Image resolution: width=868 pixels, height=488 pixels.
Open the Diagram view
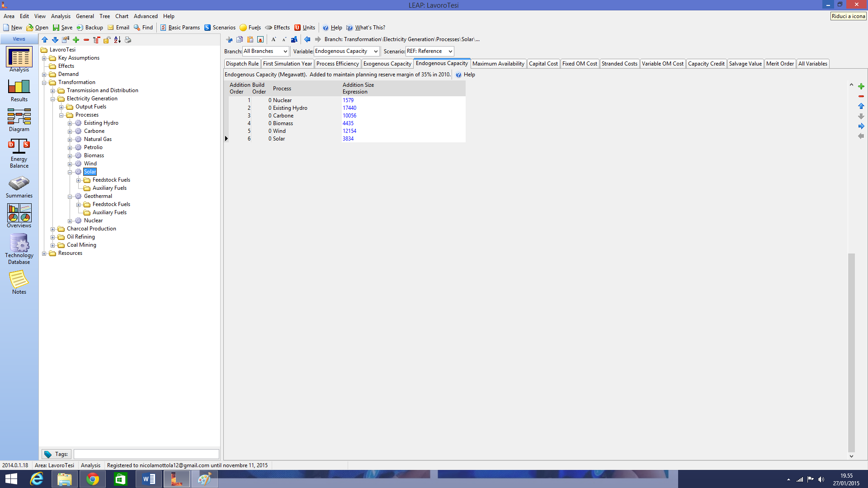[19, 120]
